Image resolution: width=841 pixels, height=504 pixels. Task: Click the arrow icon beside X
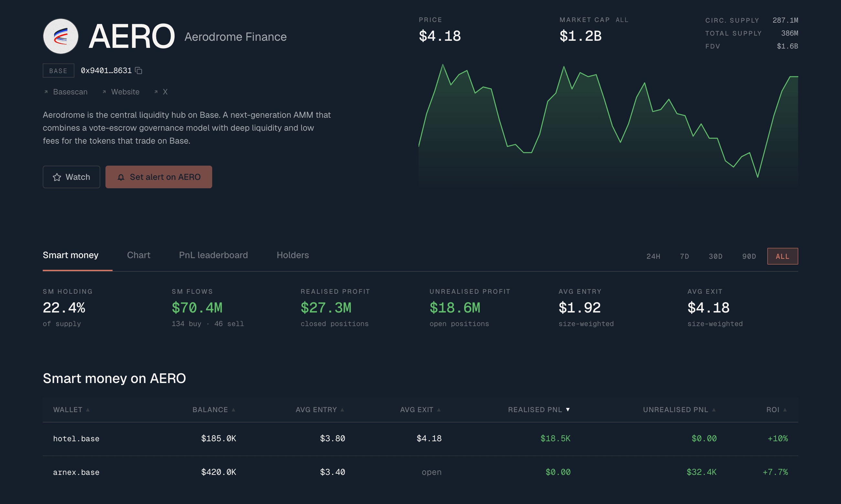coord(156,92)
